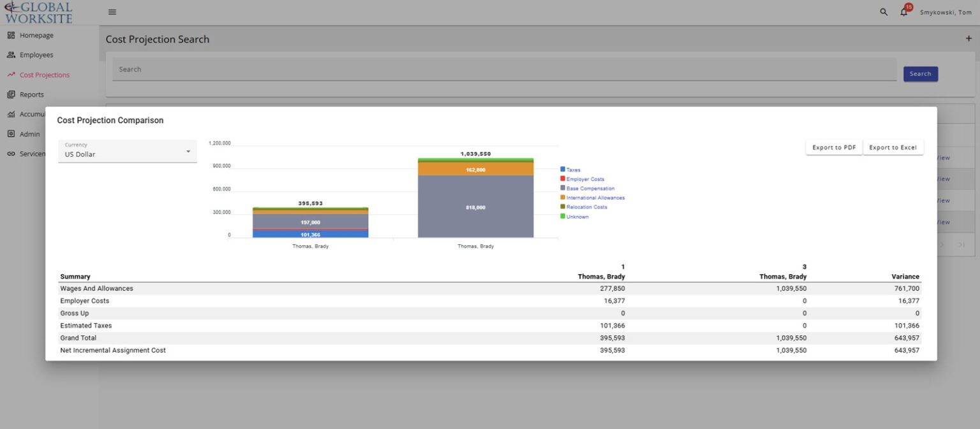Open the Homepage menu item
The image size is (980, 429).
tap(36, 35)
